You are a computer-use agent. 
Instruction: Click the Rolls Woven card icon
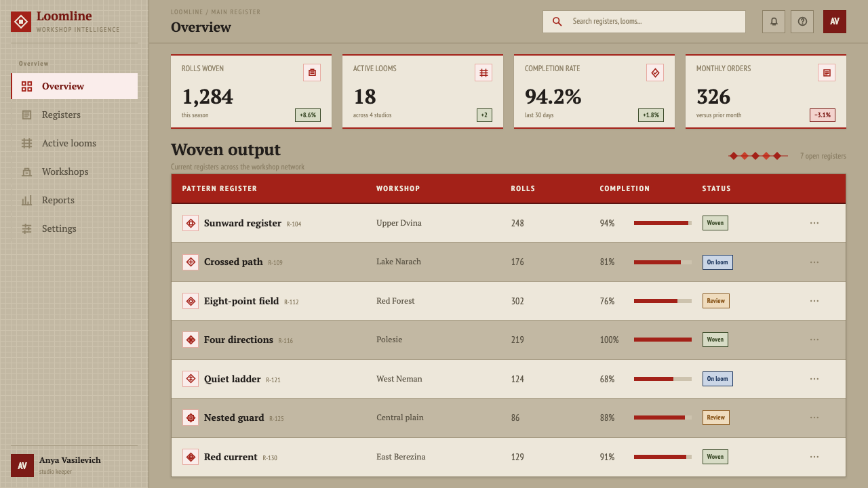[x=312, y=73]
